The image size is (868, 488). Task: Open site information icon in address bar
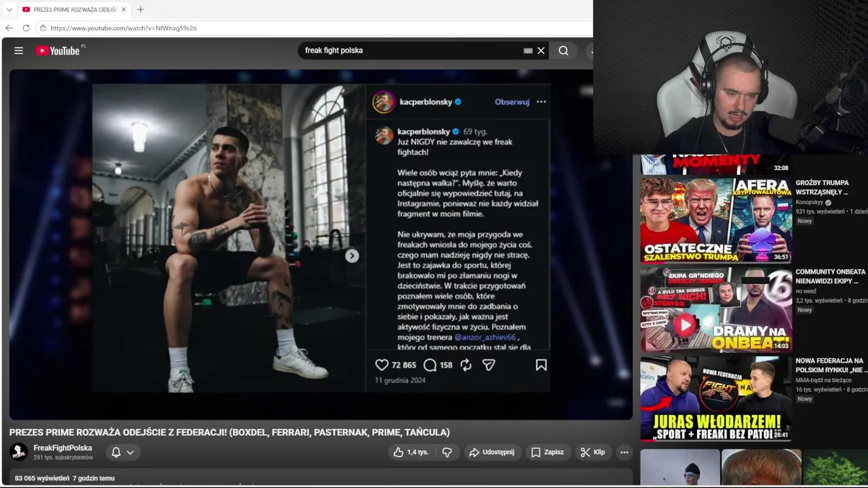tap(43, 28)
